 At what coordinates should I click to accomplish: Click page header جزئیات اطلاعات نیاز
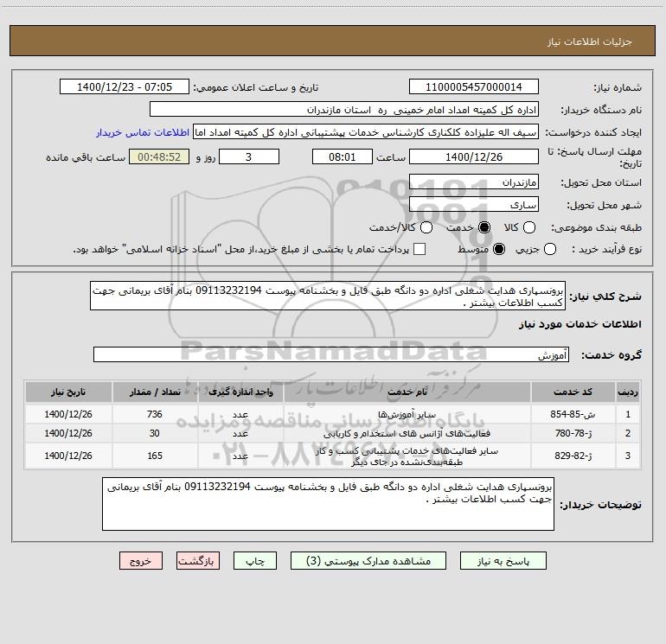point(590,41)
